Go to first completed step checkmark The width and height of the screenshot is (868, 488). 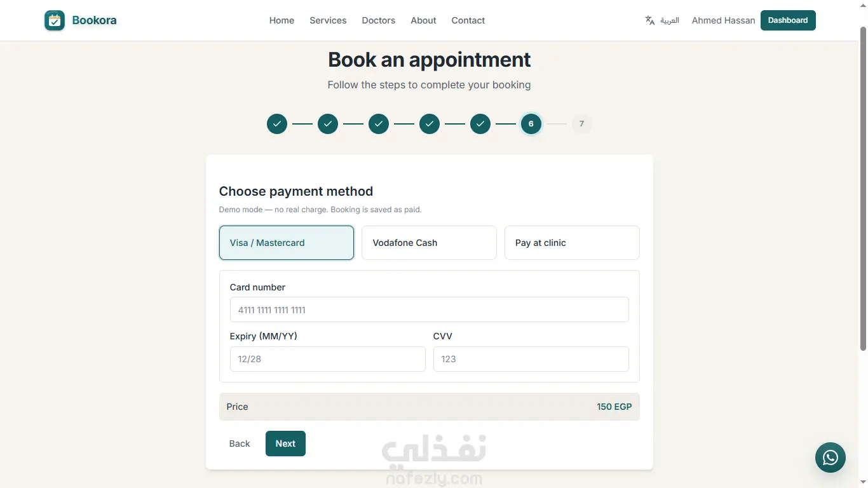coord(277,124)
